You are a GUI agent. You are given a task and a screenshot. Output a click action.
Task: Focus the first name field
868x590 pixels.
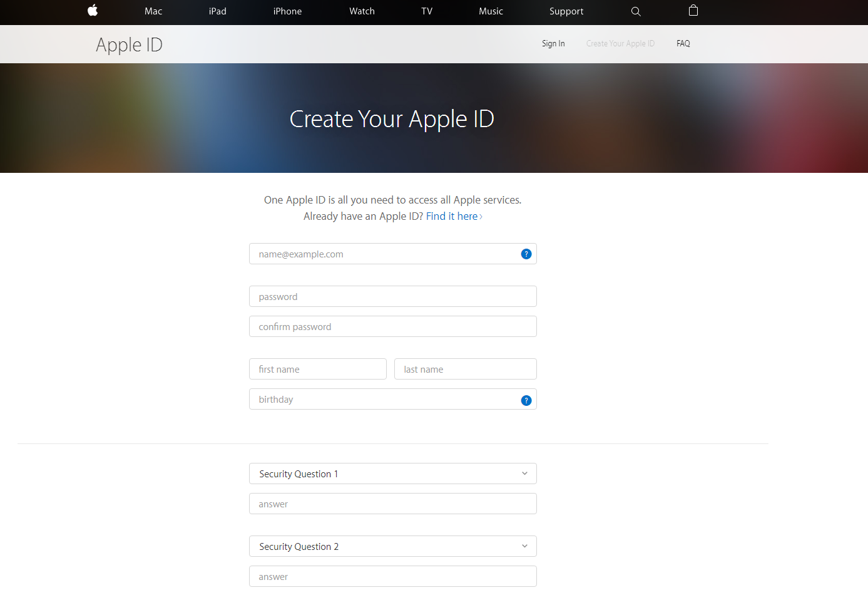coord(318,369)
